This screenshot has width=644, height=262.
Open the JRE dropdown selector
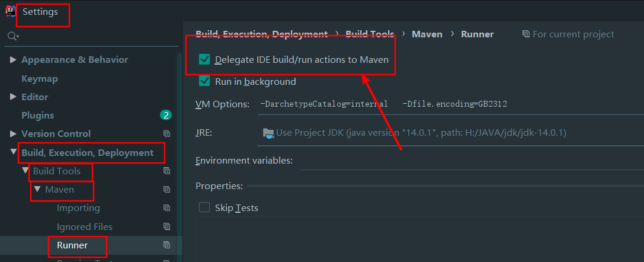pos(450,133)
